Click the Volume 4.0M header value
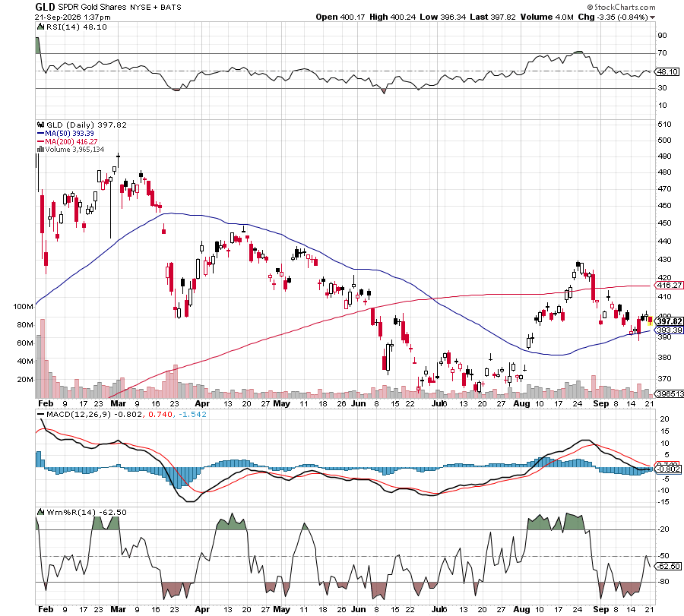The height and width of the screenshot is (616, 684). (x=547, y=17)
